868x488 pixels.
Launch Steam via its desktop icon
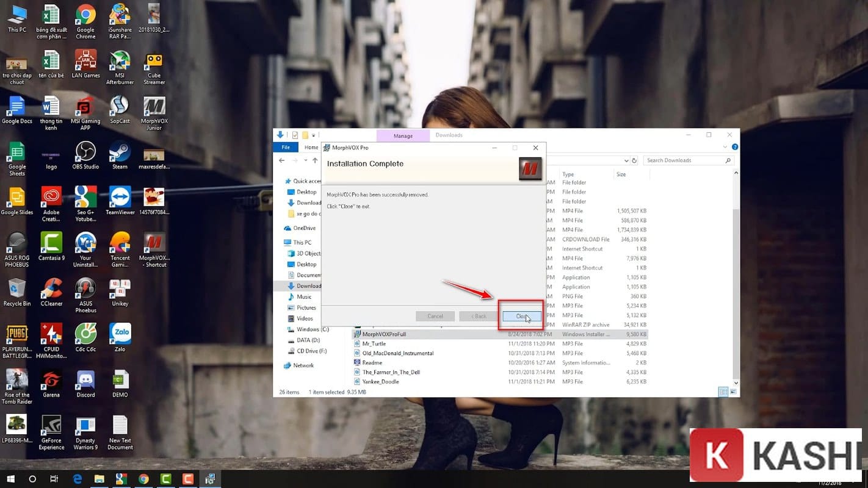click(x=120, y=154)
